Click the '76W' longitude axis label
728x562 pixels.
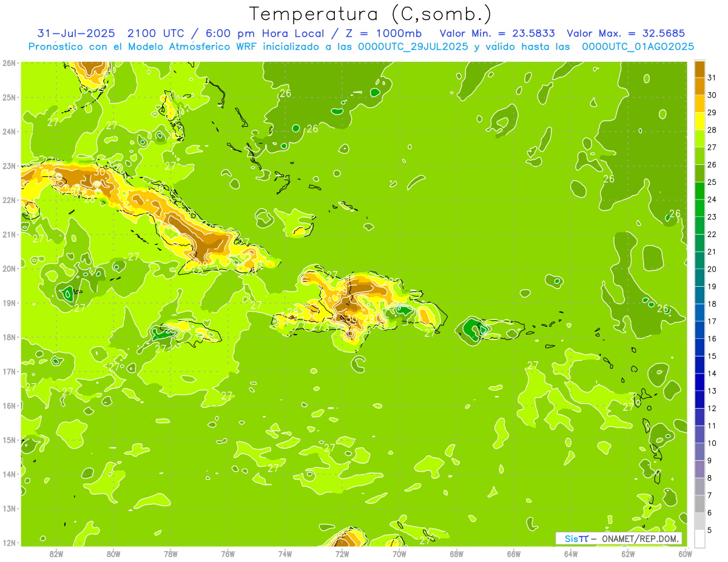227,554
